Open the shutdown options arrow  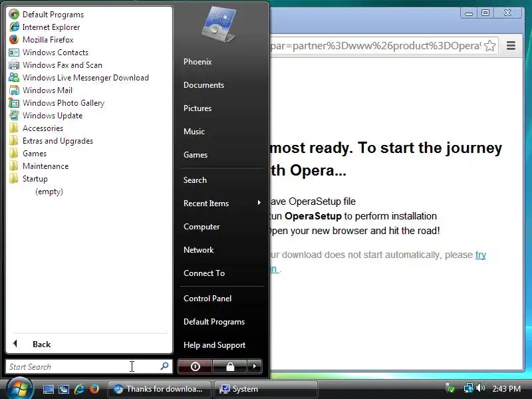click(255, 366)
